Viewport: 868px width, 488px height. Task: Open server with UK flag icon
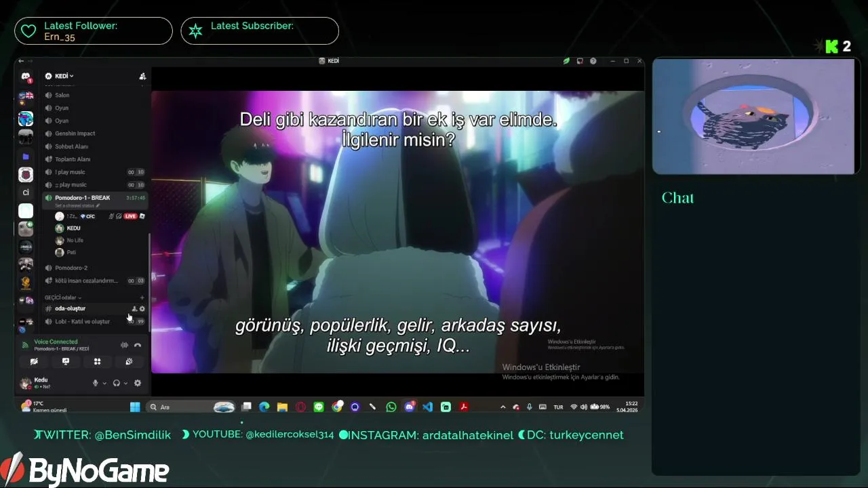(x=26, y=97)
